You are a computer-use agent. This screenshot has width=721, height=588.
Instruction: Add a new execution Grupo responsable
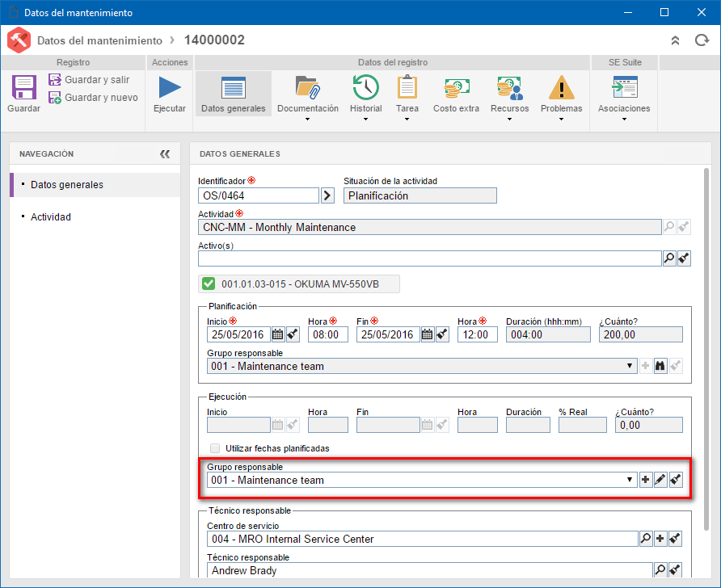646,480
